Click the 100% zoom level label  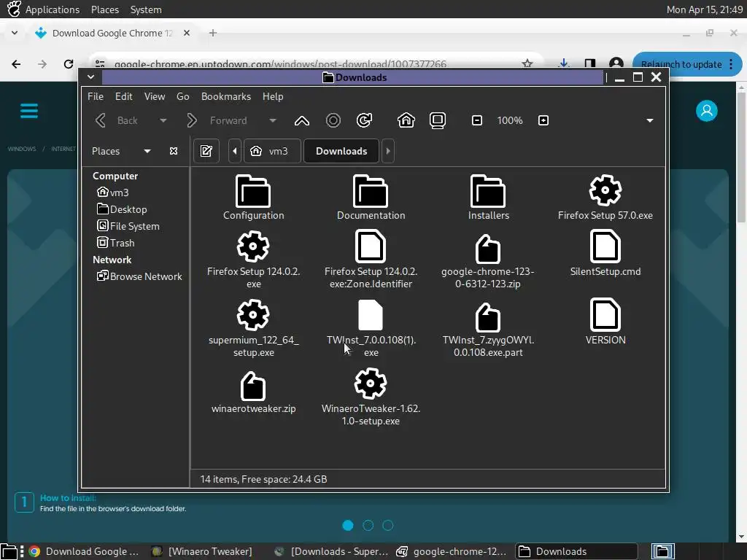(510, 120)
